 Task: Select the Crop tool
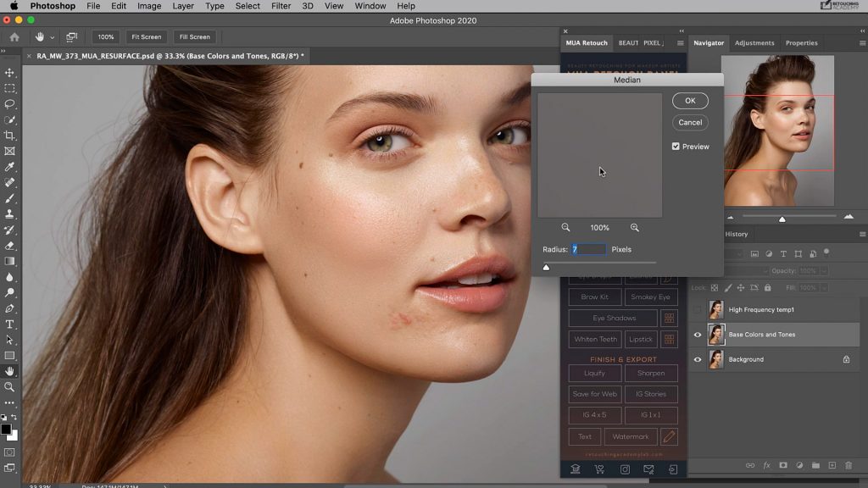click(10, 134)
